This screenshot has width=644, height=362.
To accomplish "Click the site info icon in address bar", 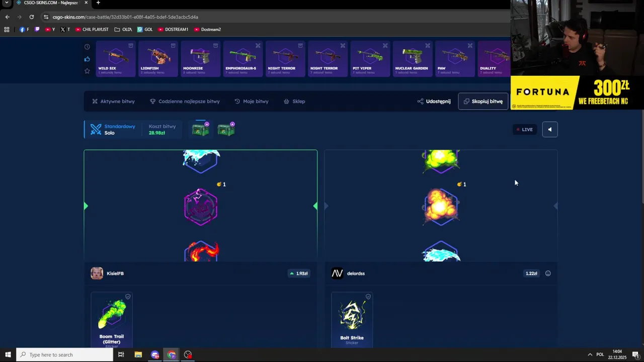I will [46, 17].
